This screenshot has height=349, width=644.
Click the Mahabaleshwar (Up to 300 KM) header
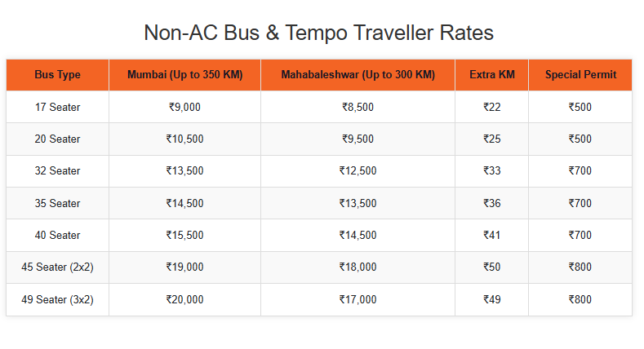coord(358,75)
